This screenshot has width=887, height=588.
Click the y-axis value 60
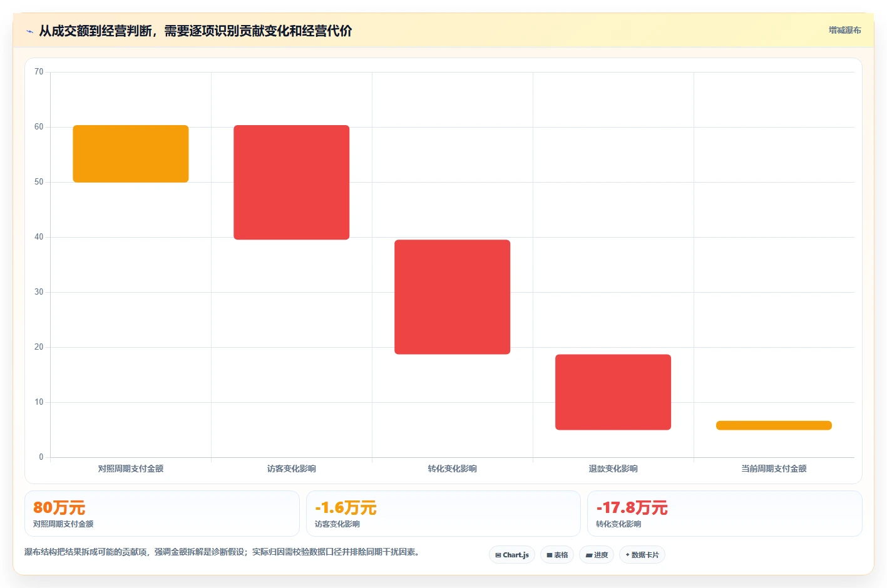click(x=39, y=127)
